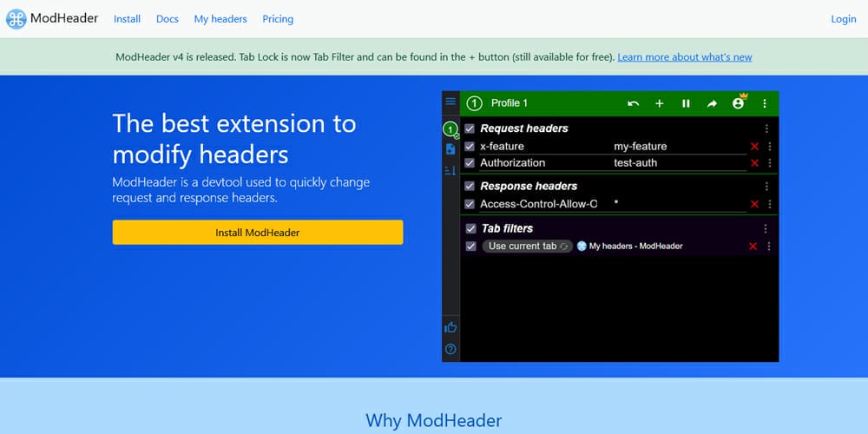Uncheck the Access-Control-Allow-O checkbox
Screen dimensions: 868x434
(x=470, y=204)
